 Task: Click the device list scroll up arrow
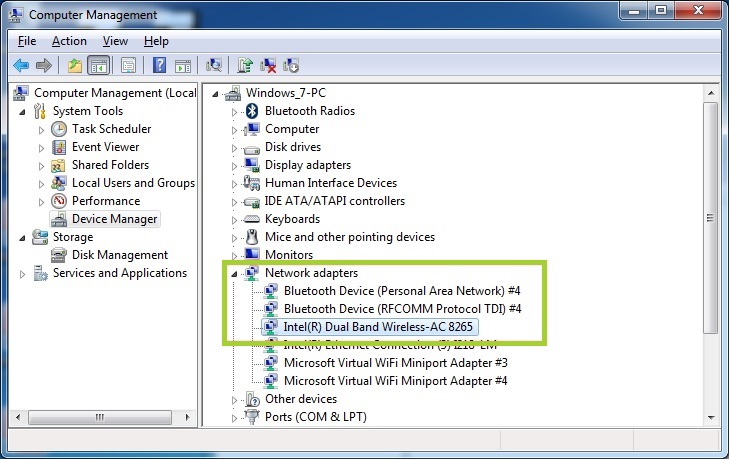coord(710,93)
